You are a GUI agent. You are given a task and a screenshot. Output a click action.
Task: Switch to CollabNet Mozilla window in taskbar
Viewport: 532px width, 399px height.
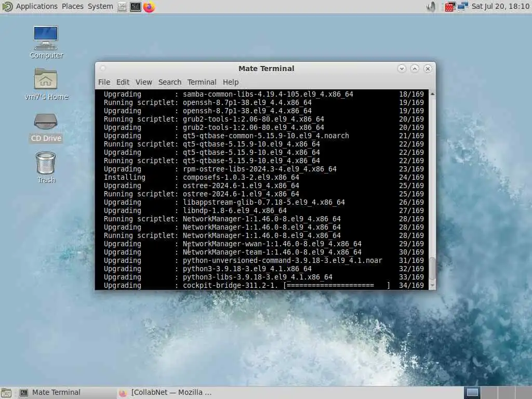tap(166, 393)
